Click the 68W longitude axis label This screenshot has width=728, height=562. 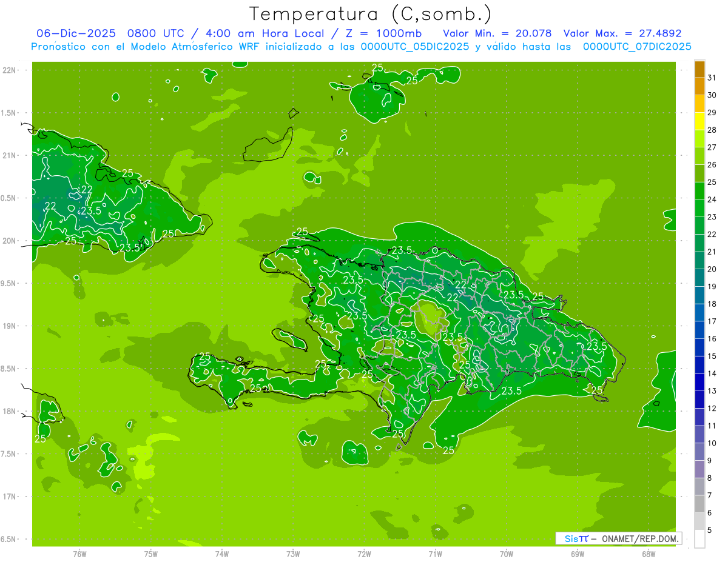tap(649, 554)
